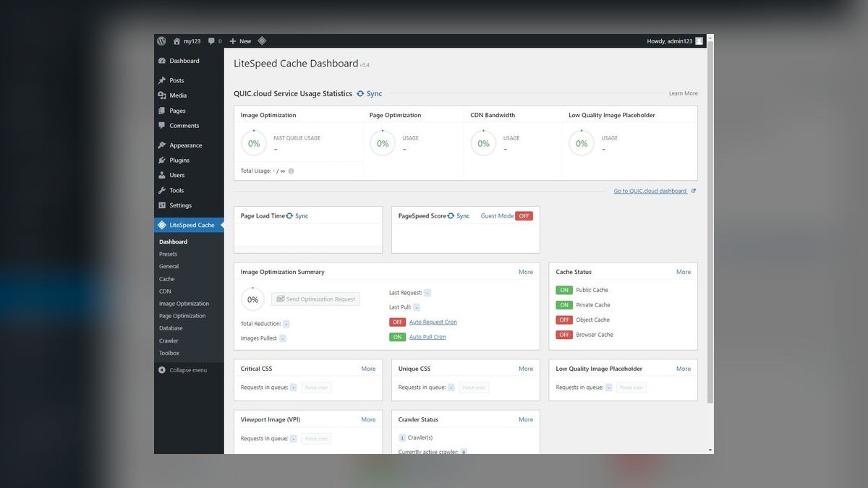The image size is (868, 488).
Task: Open the Appearance menu
Action: (x=186, y=145)
